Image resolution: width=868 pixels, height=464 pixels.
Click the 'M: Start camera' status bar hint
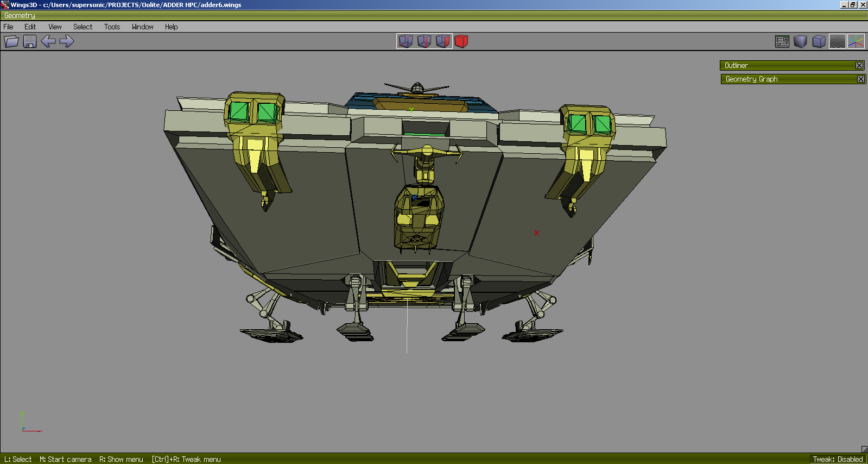coord(65,459)
